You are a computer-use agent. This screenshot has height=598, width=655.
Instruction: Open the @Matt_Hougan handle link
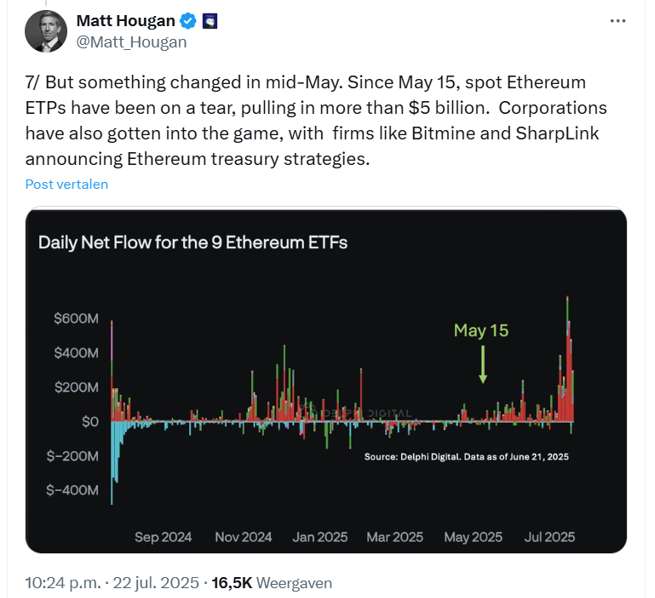pyautogui.click(x=131, y=42)
